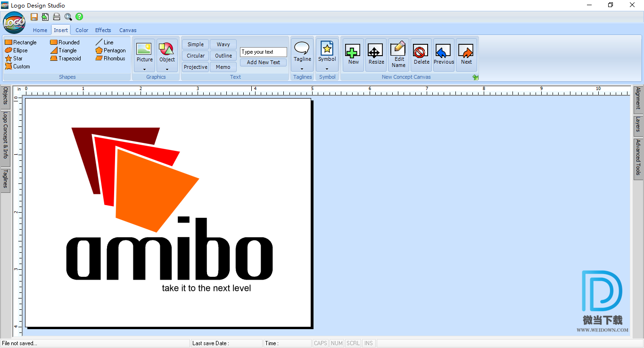This screenshot has height=348, width=644.
Task: Click the export icon with green arrow next to Save
Action: [x=45, y=17]
